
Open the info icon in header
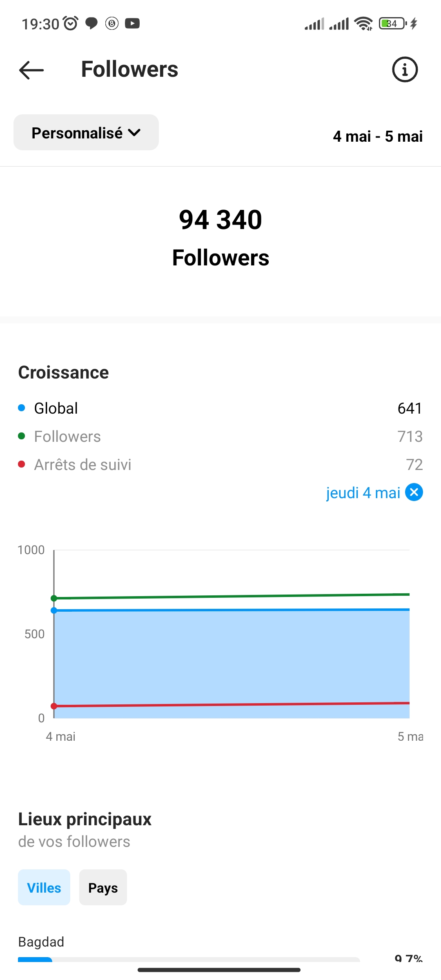405,69
